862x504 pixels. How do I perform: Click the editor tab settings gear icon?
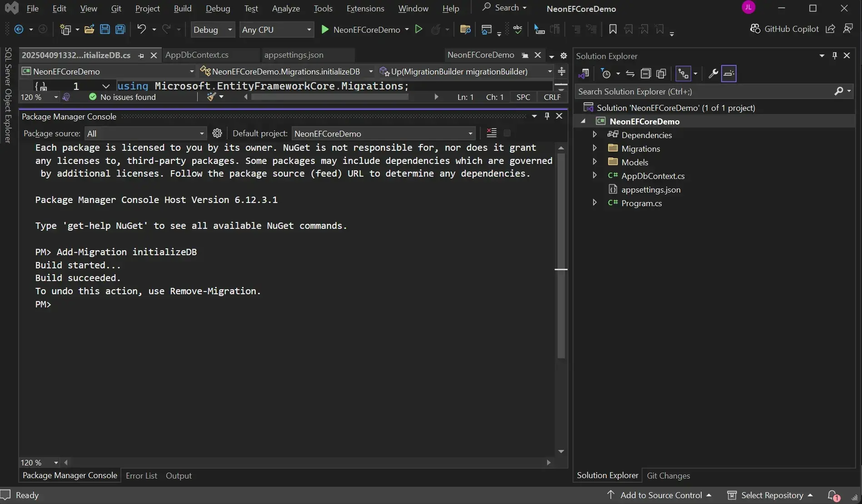pos(564,56)
